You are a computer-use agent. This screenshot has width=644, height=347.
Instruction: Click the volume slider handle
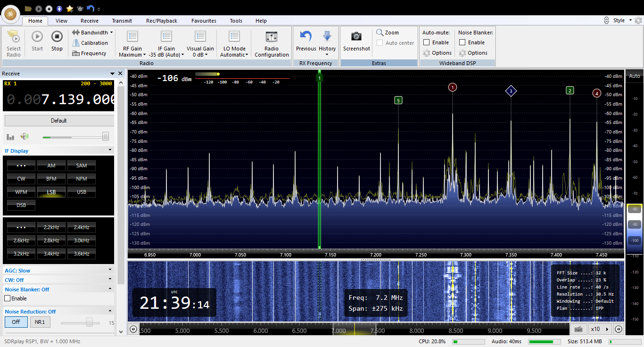pos(106,137)
